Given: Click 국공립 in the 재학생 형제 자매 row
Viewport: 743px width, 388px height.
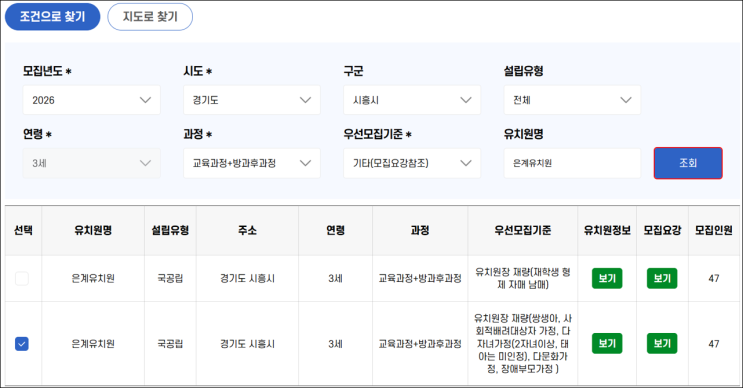Looking at the screenshot, I should tap(170, 279).
